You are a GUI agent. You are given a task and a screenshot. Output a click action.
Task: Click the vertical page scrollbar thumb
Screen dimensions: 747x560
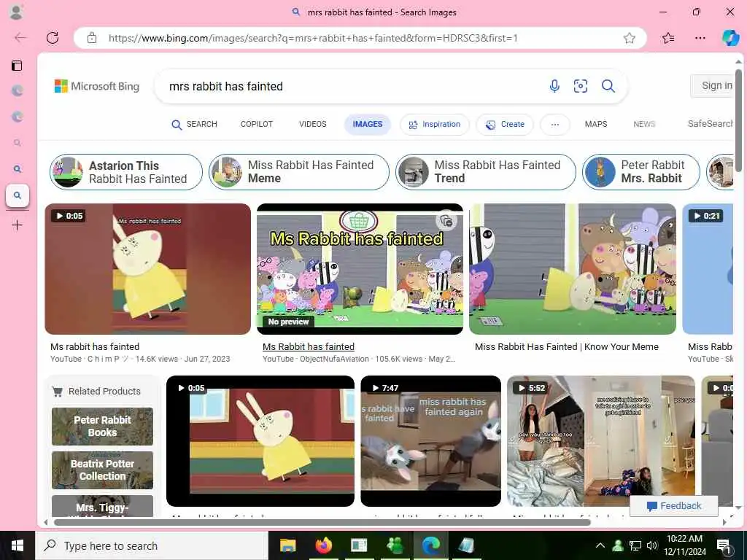pyautogui.click(x=738, y=120)
